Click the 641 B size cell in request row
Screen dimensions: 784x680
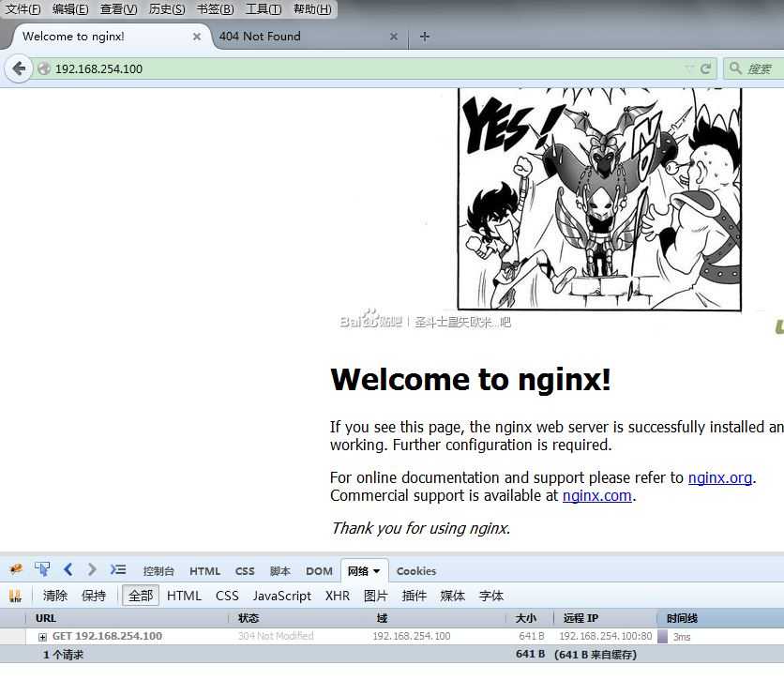pos(532,636)
